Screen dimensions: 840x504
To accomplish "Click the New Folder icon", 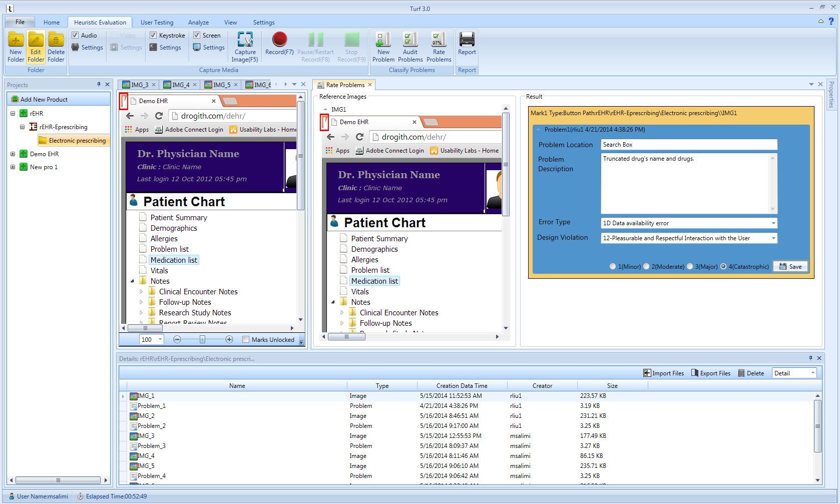I will pos(16,40).
